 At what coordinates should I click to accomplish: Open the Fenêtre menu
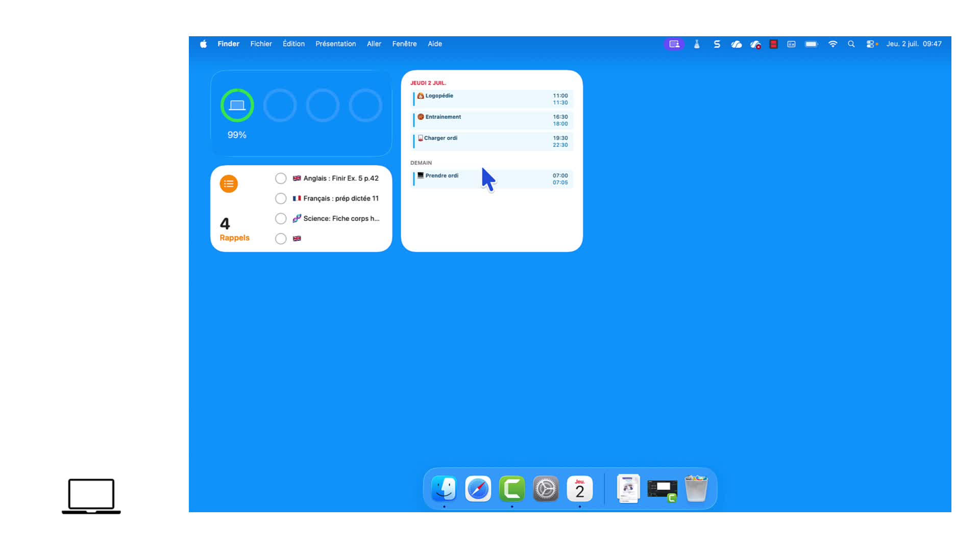point(404,44)
